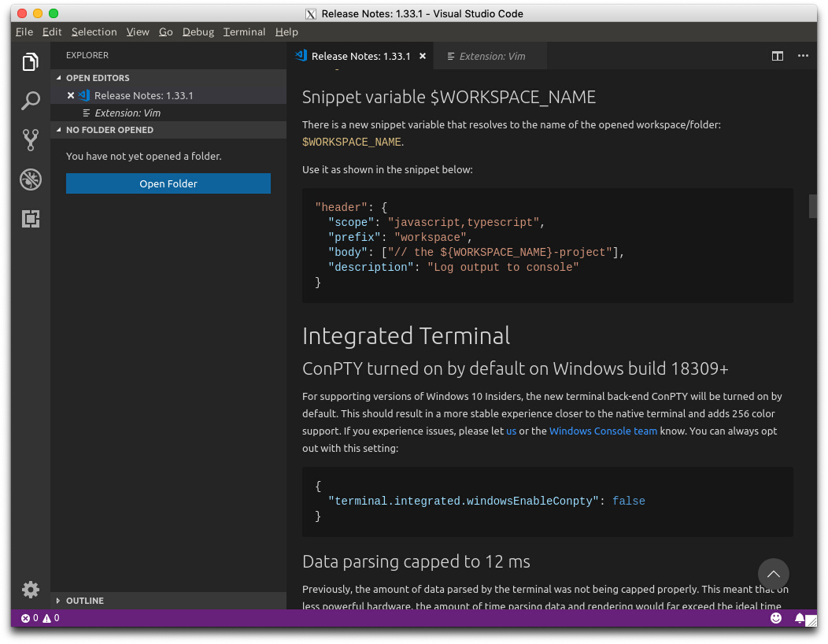Open the Terminal menu

pos(244,31)
